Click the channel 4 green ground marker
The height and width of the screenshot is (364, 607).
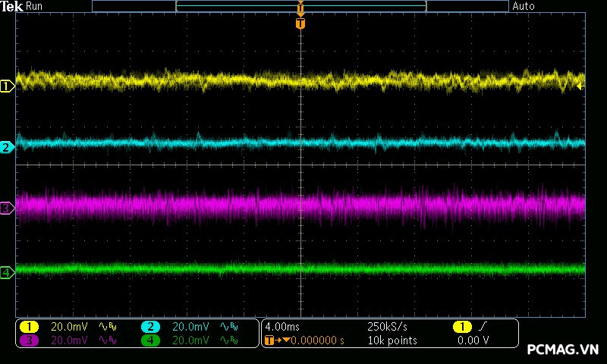(7, 271)
